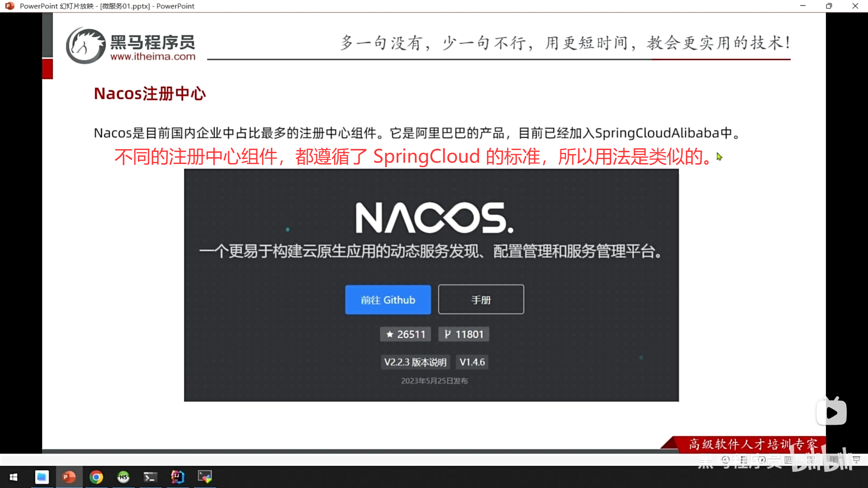Click the fork count 11801 badge
Image resolution: width=868 pixels, height=488 pixels.
click(x=463, y=334)
